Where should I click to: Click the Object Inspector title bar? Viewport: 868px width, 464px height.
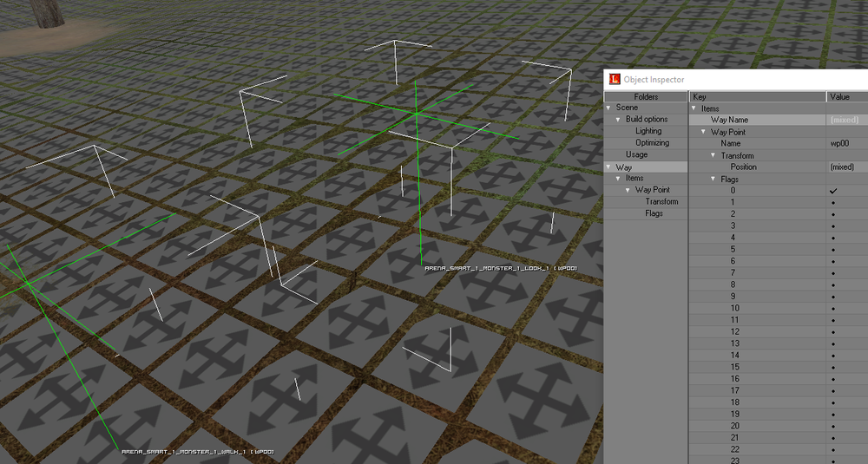[x=736, y=79]
